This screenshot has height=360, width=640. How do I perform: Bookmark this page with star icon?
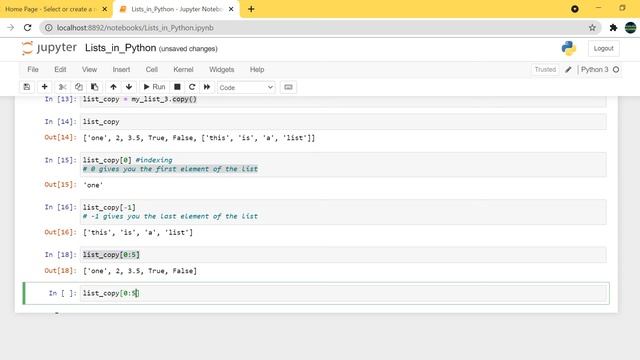tap(592, 28)
